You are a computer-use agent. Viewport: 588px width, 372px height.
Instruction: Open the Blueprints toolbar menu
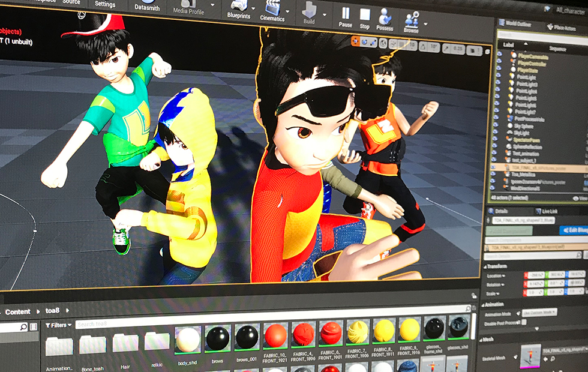tap(239, 11)
